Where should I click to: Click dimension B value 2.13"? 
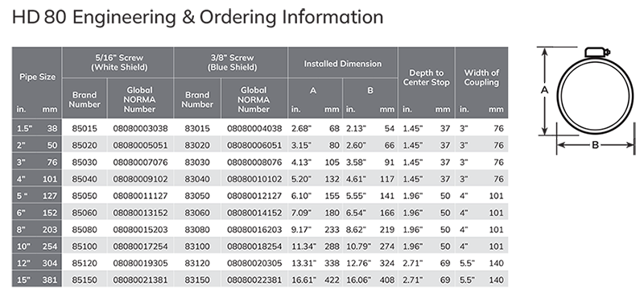[x=356, y=128]
